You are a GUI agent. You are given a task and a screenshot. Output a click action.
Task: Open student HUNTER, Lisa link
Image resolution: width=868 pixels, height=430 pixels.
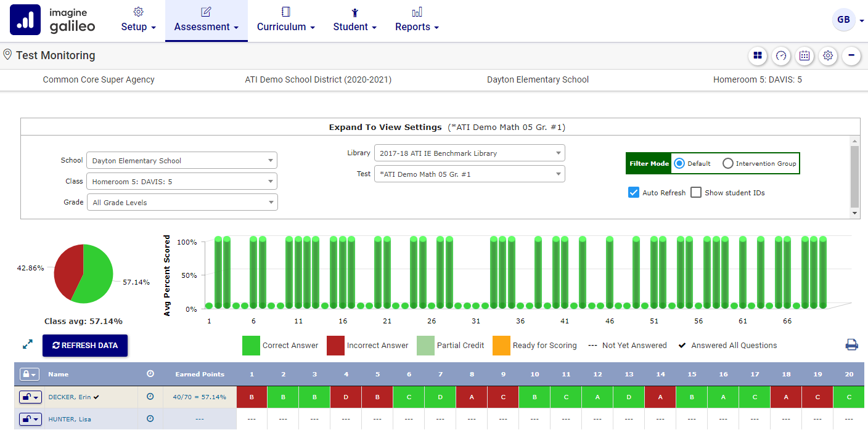(70, 419)
